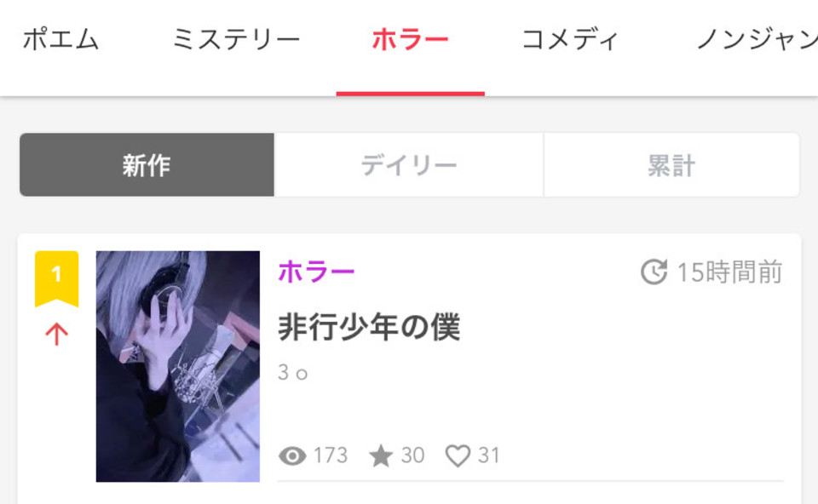Image resolution: width=818 pixels, height=504 pixels.
Task: Switch to the ミステリー genre tab
Action: [x=236, y=40]
